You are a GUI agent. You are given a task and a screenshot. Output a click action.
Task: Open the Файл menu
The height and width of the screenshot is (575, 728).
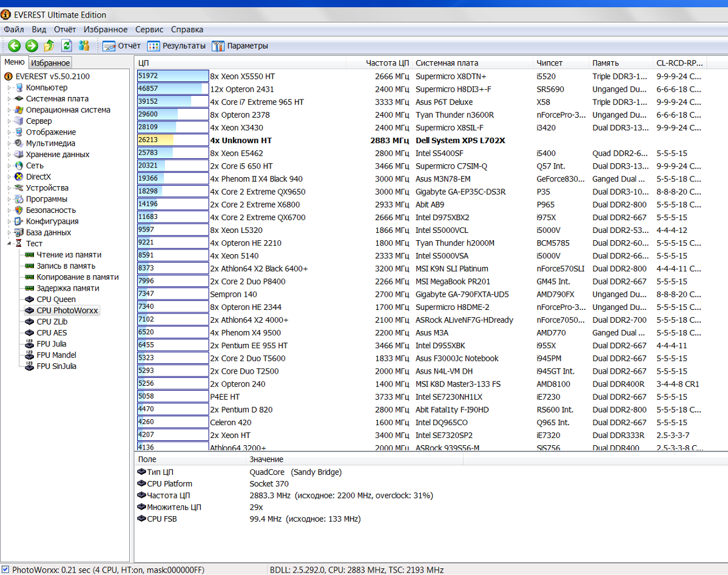point(14,29)
